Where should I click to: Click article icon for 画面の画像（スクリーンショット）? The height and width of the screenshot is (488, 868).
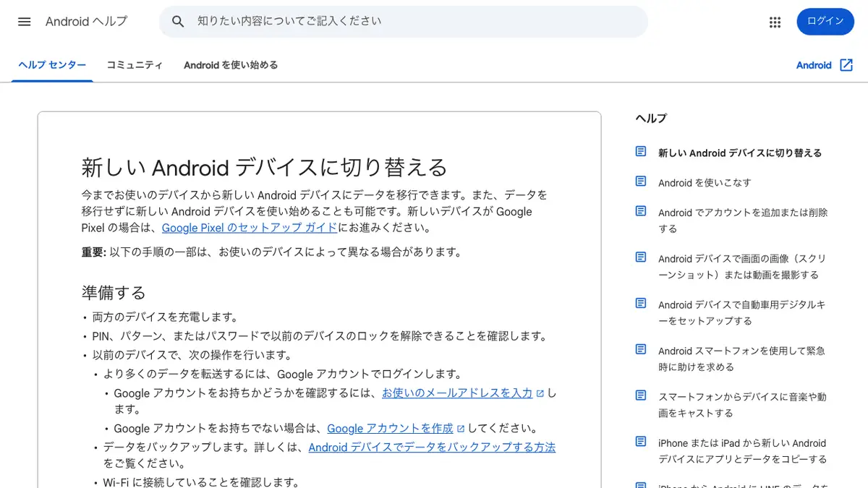click(x=641, y=257)
